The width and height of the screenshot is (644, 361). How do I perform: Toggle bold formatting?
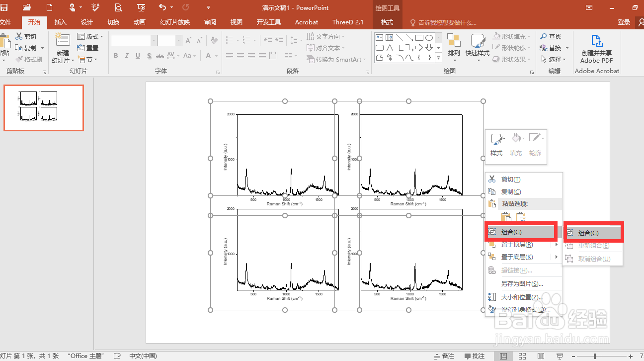pos(116,56)
